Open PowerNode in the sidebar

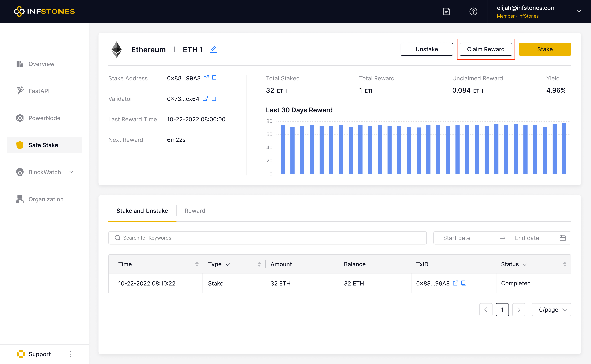(x=44, y=118)
